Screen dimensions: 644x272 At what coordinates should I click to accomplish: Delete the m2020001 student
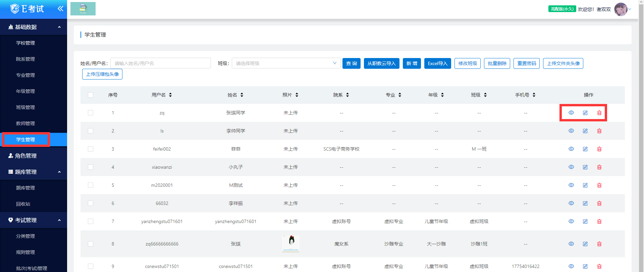point(599,185)
